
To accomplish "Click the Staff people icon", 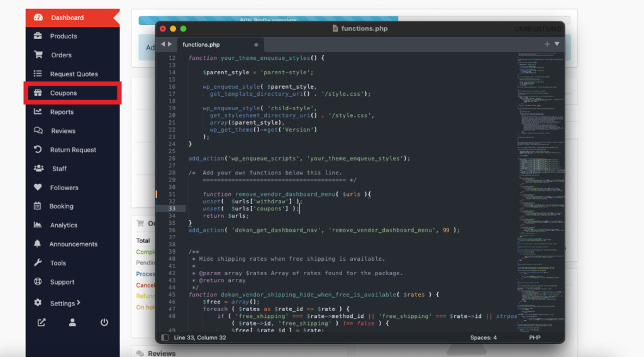I will [38, 168].
